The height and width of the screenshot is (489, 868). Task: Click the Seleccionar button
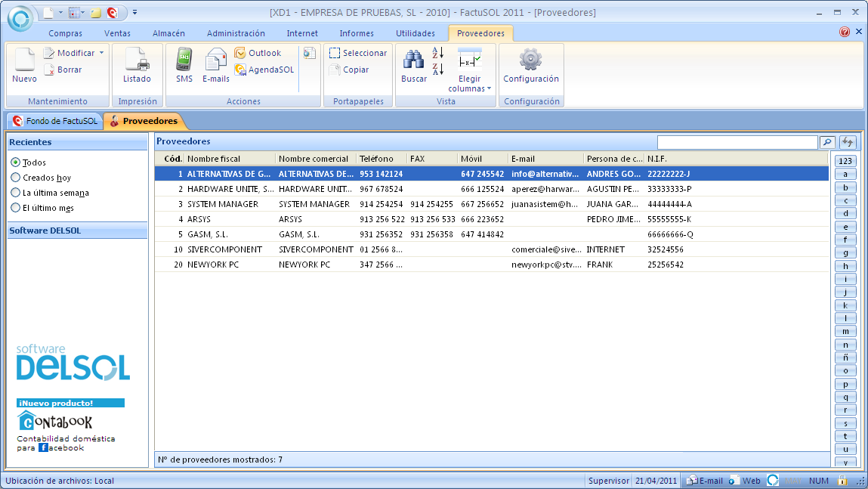tap(358, 53)
